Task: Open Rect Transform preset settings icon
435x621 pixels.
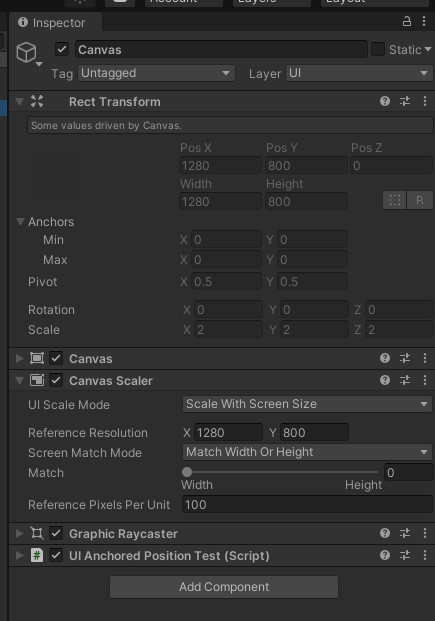Action: point(405,101)
